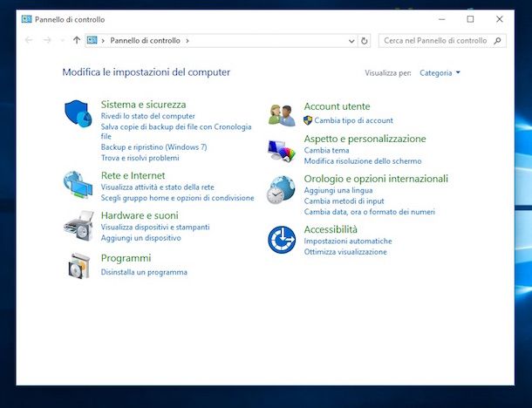Open the Rete e Internet globe icon

tap(78, 185)
